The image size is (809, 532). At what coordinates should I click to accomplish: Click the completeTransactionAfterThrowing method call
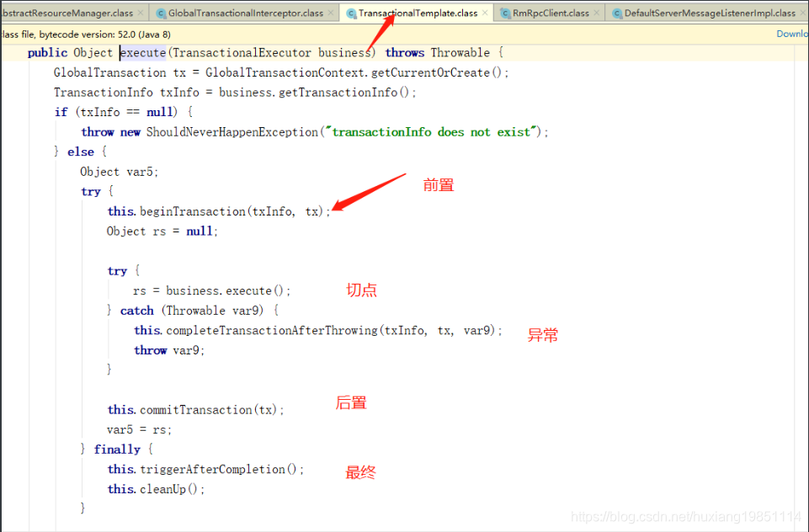[x=272, y=331]
